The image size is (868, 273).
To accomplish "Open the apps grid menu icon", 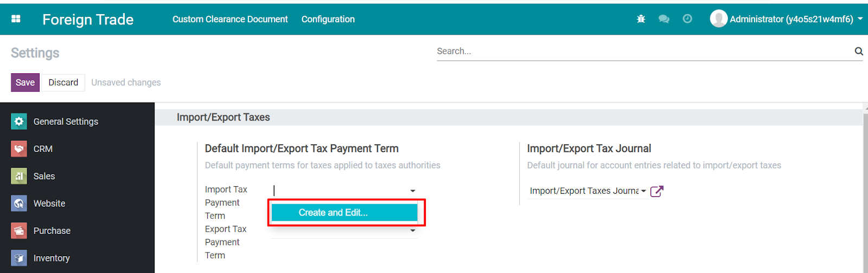I will tap(16, 19).
